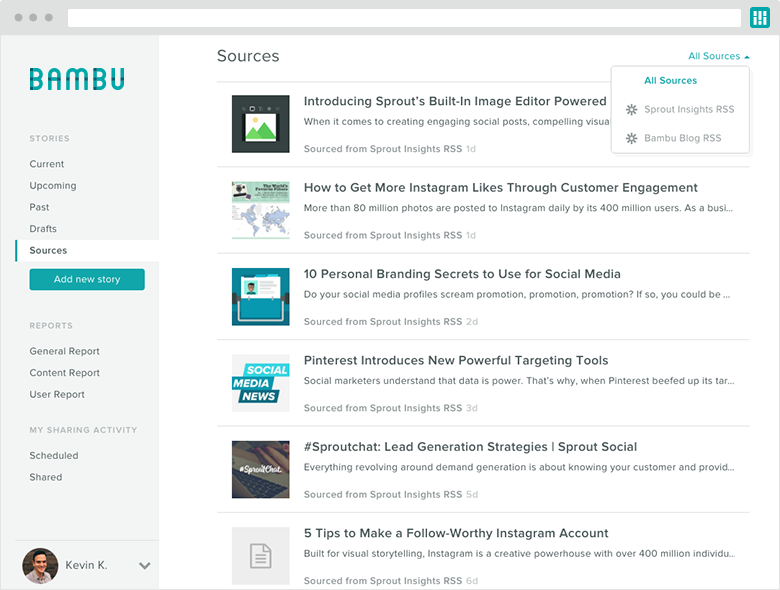Open '5 Tips to Make a Follow-Worthy Instagram Account'

tap(456, 533)
